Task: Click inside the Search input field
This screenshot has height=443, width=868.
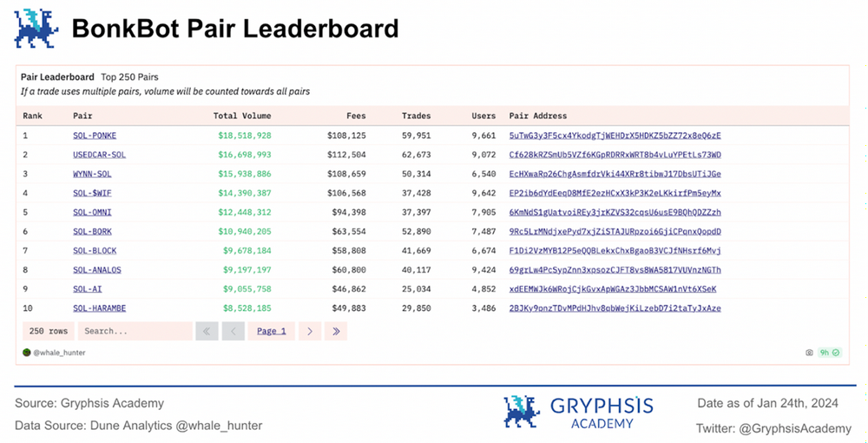Action: point(135,331)
